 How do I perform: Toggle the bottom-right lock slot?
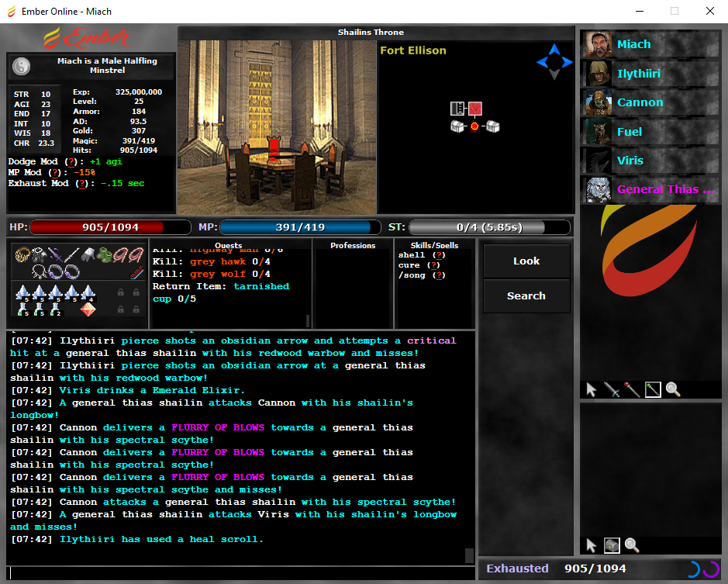[136, 309]
